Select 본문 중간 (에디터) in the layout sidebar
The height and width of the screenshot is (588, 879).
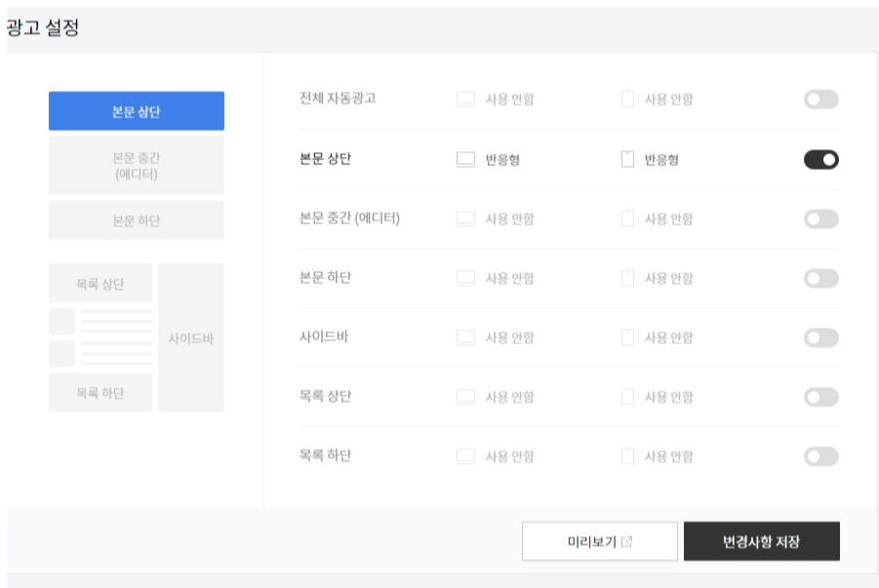pos(136,164)
